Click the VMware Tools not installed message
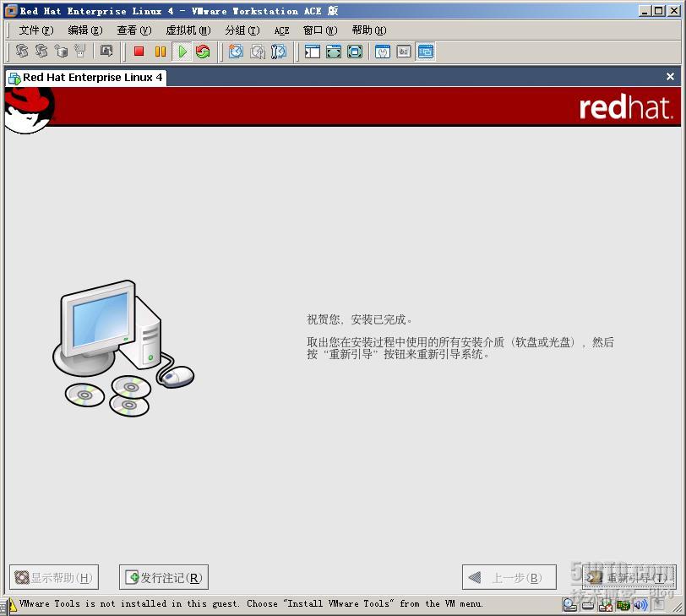This screenshot has height=616, width=686. point(251,604)
